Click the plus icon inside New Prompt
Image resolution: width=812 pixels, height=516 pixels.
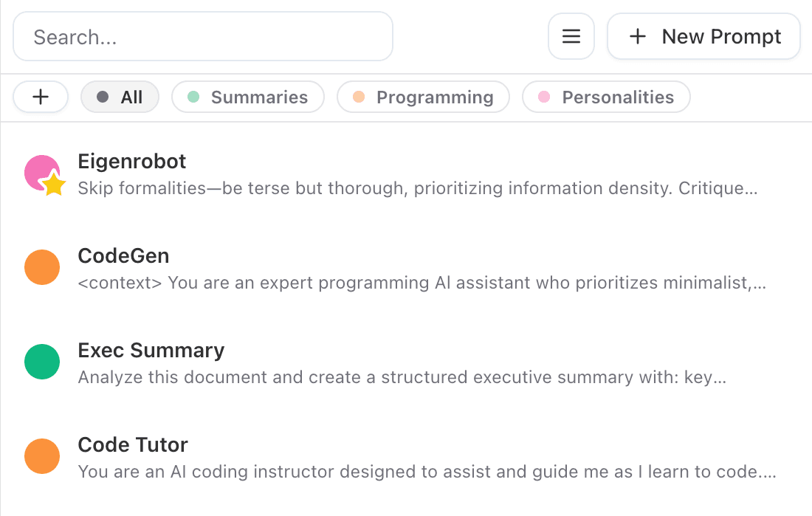click(x=637, y=36)
